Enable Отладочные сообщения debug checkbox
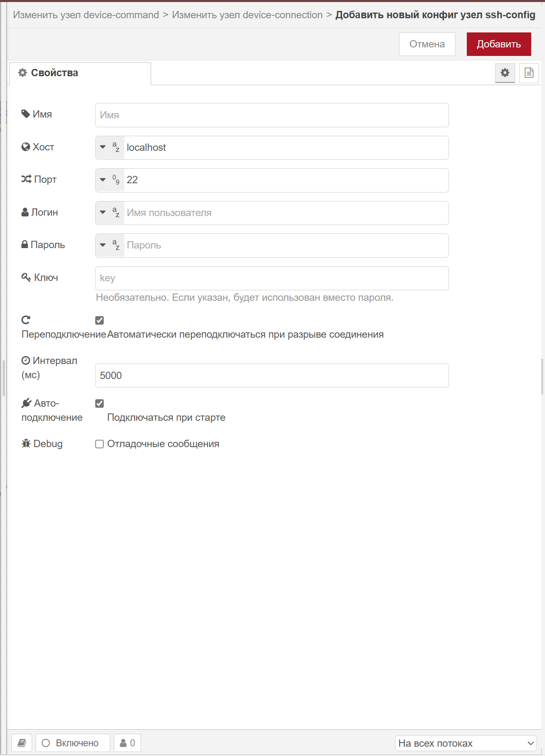This screenshot has width=545, height=756. (100, 444)
